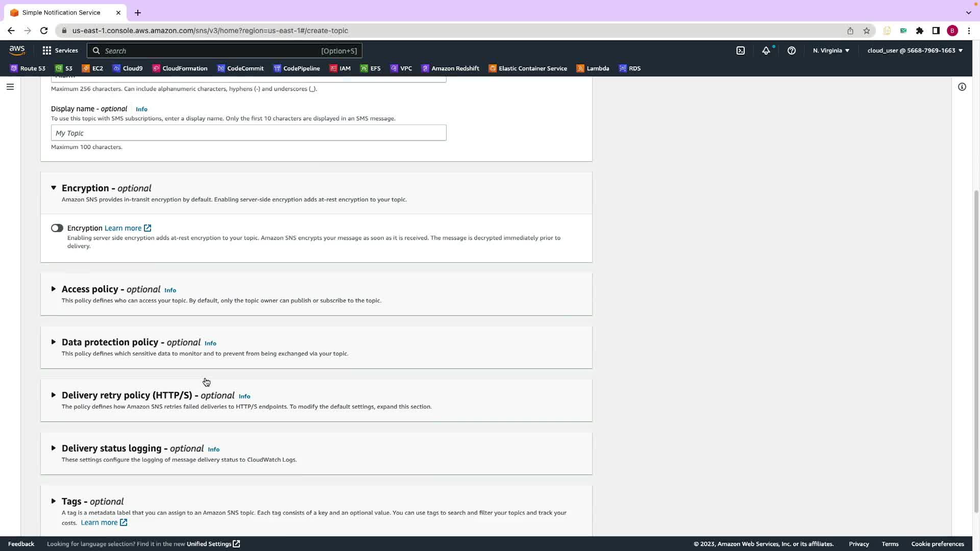Expand the Tags section
980x551 pixels.
coord(54,502)
